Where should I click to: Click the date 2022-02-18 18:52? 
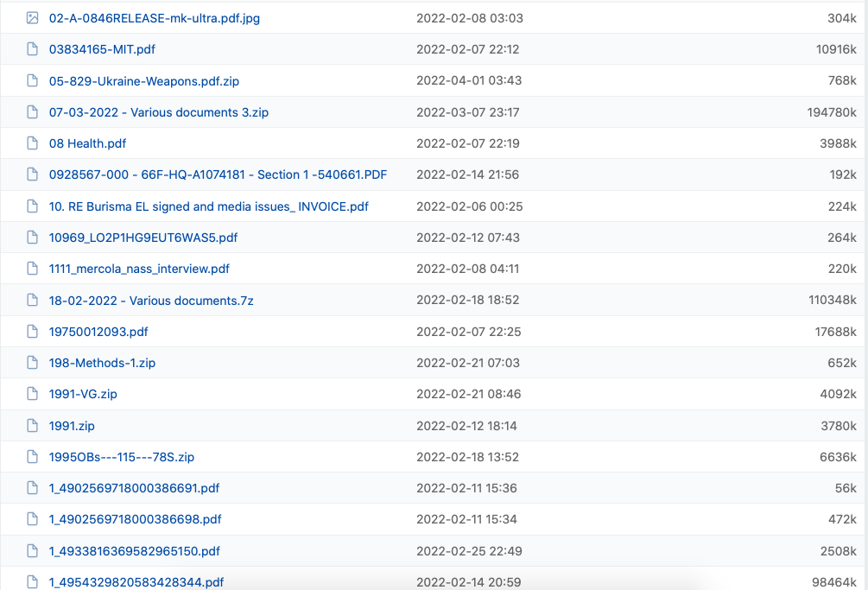(x=468, y=300)
